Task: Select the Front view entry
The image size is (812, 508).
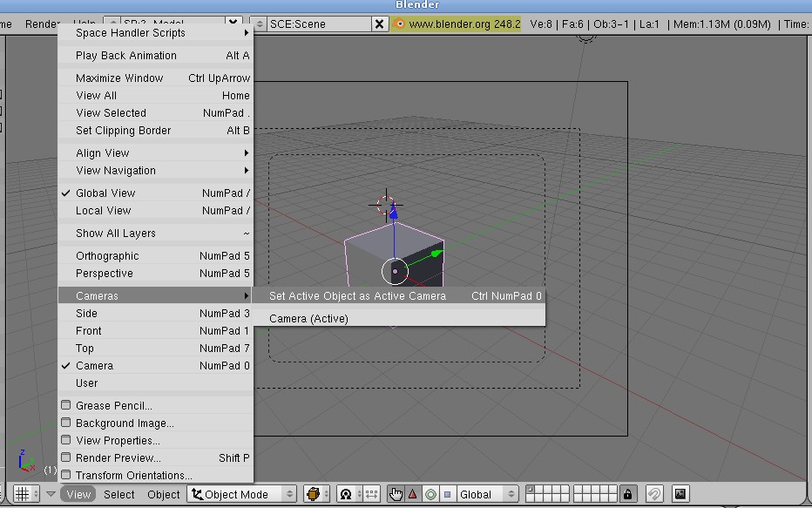Action: tap(155, 331)
